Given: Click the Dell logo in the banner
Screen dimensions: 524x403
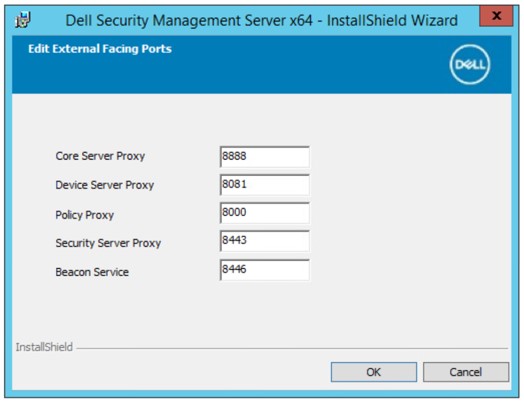Looking at the screenshot, I should point(470,64).
